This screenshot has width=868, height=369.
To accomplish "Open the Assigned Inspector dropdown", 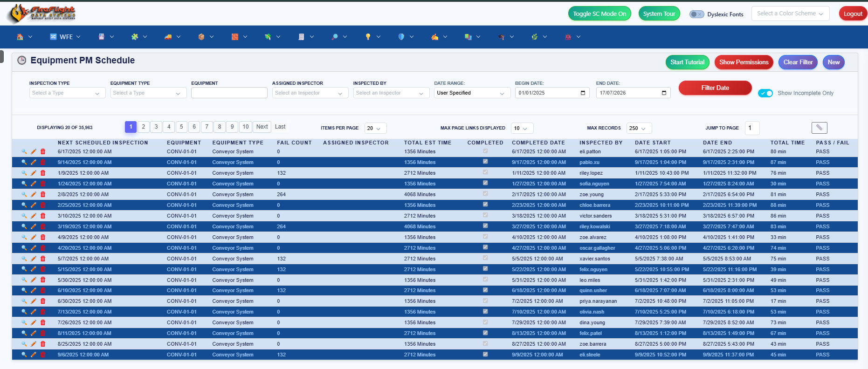I will click(x=310, y=93).
